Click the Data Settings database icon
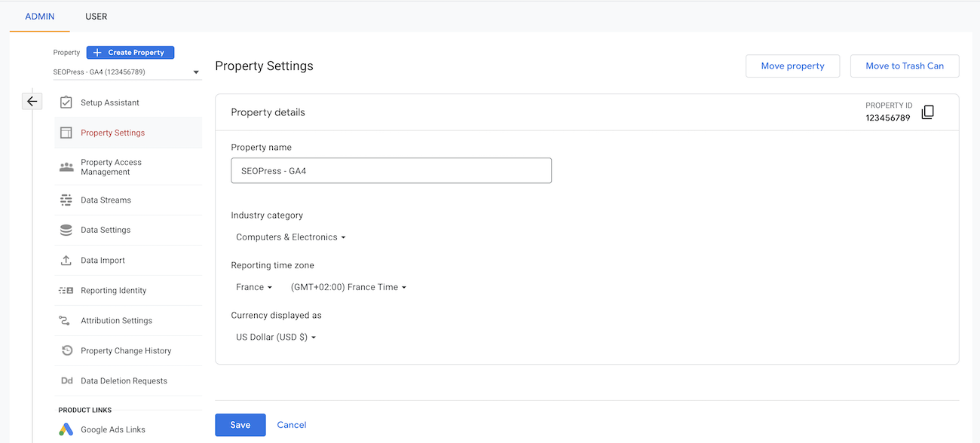The image size is (980, 443). (x=66, y=231)
